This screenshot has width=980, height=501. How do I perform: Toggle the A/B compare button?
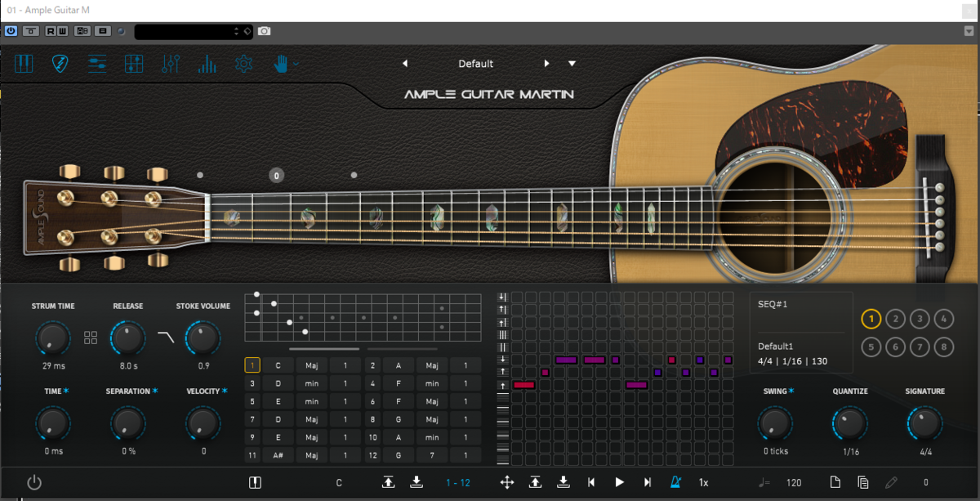[82, 31]
